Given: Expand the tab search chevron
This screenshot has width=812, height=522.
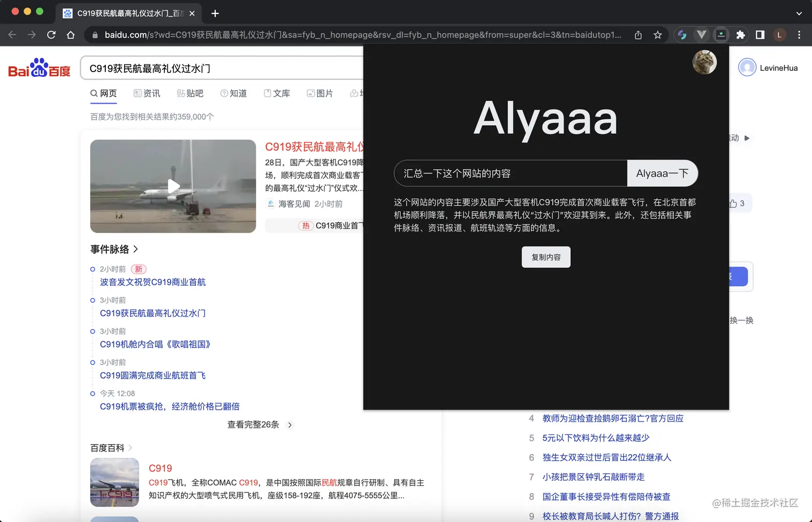Looking at the screenshot, I should point(799,13).
